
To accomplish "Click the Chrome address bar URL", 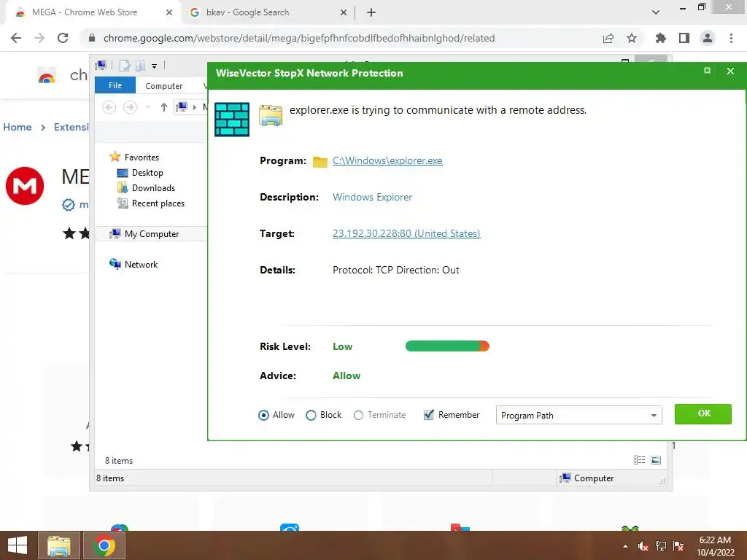I will coord(299,38).
